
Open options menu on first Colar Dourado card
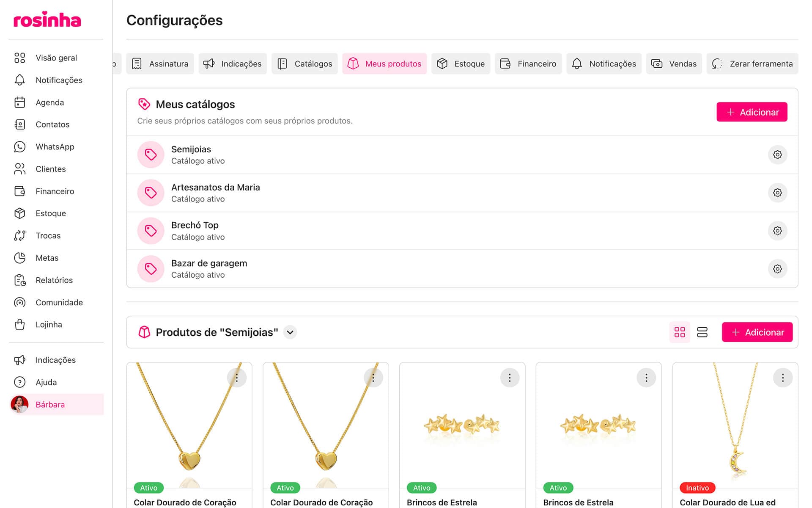point(237,378)
